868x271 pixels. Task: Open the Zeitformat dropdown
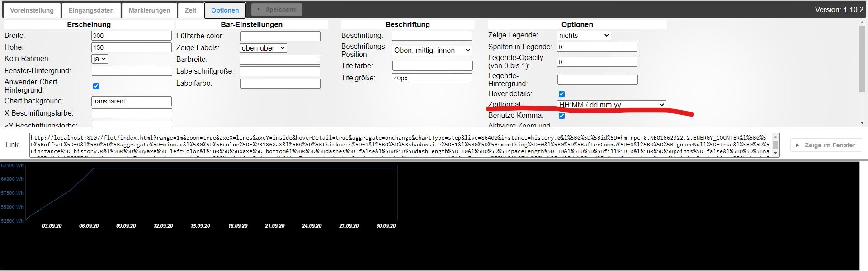click(x=612, y=105)
